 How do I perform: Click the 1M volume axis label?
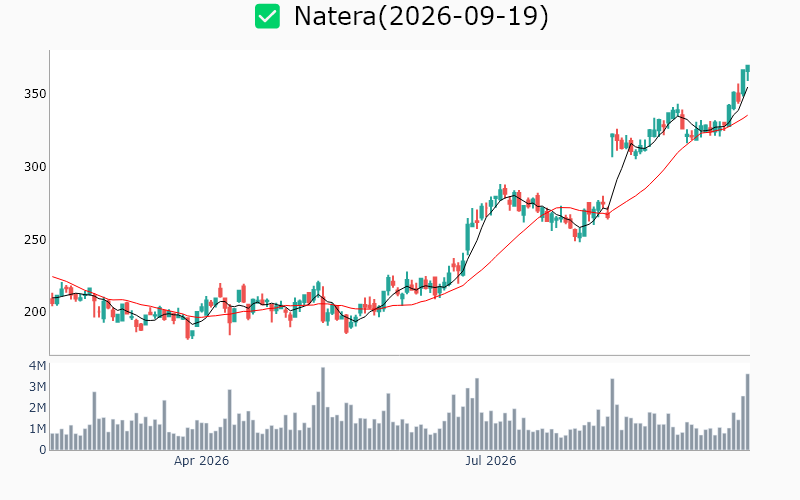37,429
